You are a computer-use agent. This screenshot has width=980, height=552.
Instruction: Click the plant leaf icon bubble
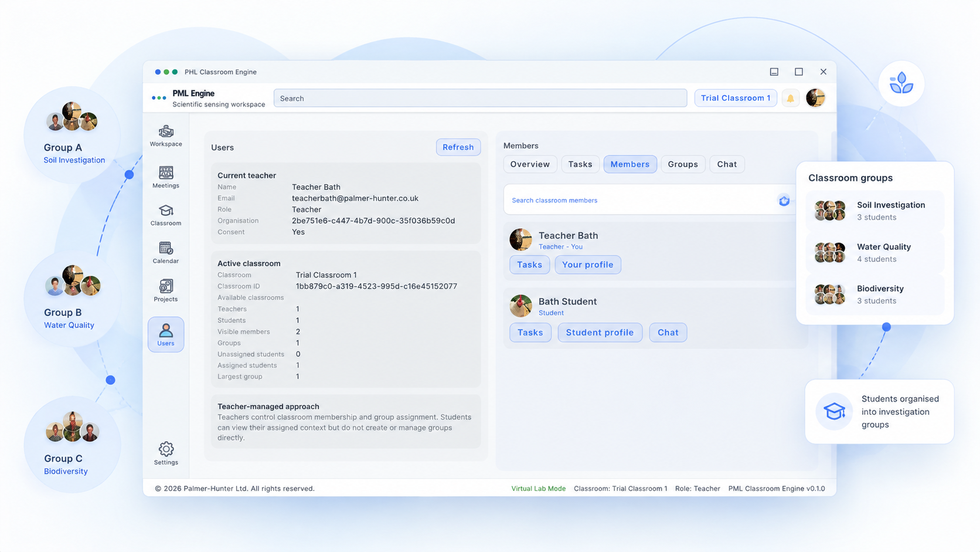click(x=901, y=83)
